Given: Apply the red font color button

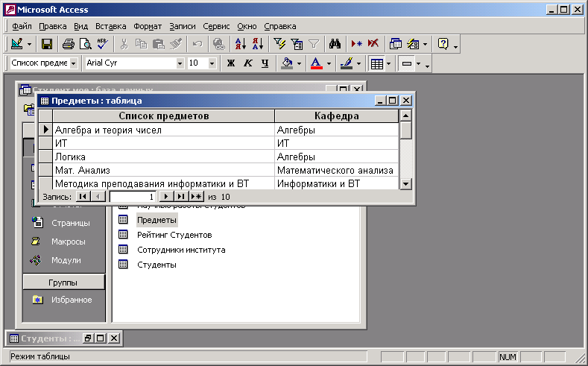Looking at the screenshot, I should 317,63.
